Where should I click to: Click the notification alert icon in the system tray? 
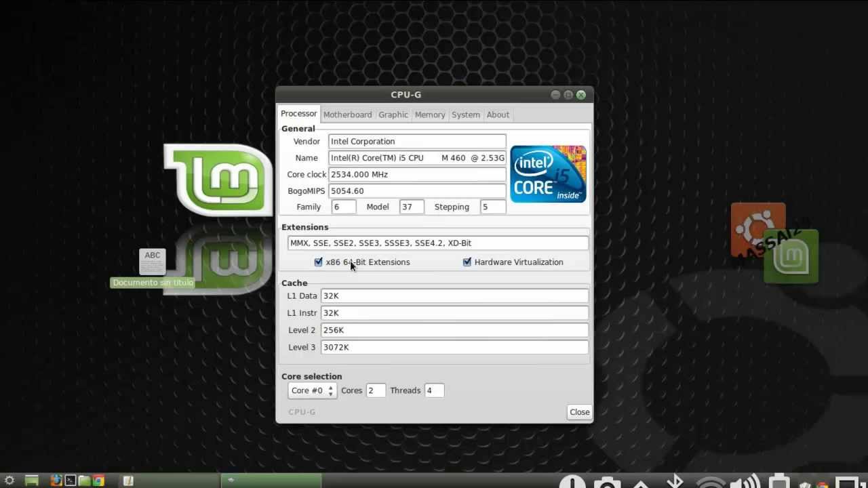coord(572,482)
